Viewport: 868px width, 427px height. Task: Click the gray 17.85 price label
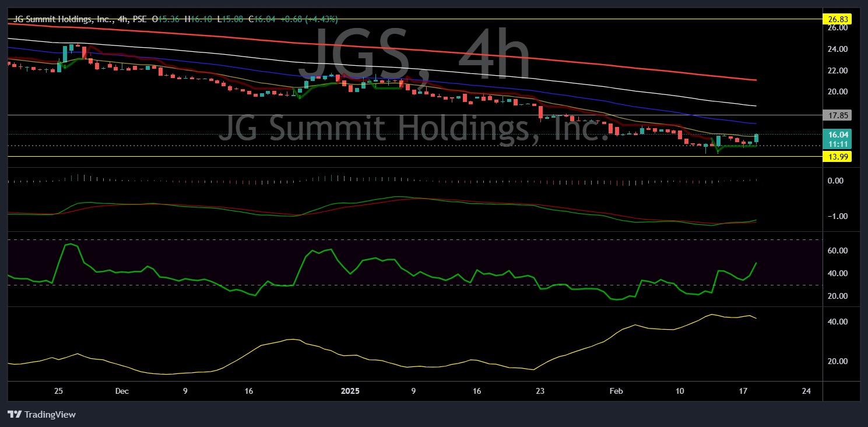tap(838, 115)
